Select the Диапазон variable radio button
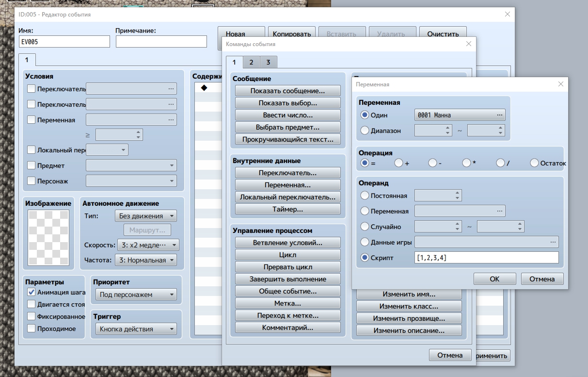Image resolution: width=588 pixels, height=377 pixels. point(365,131)
